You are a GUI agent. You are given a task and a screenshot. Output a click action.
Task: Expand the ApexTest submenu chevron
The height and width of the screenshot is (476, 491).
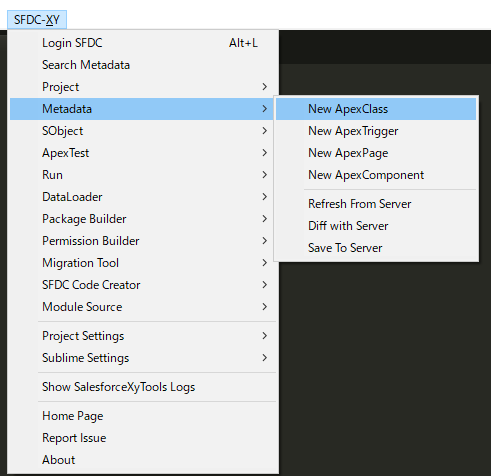264,153
